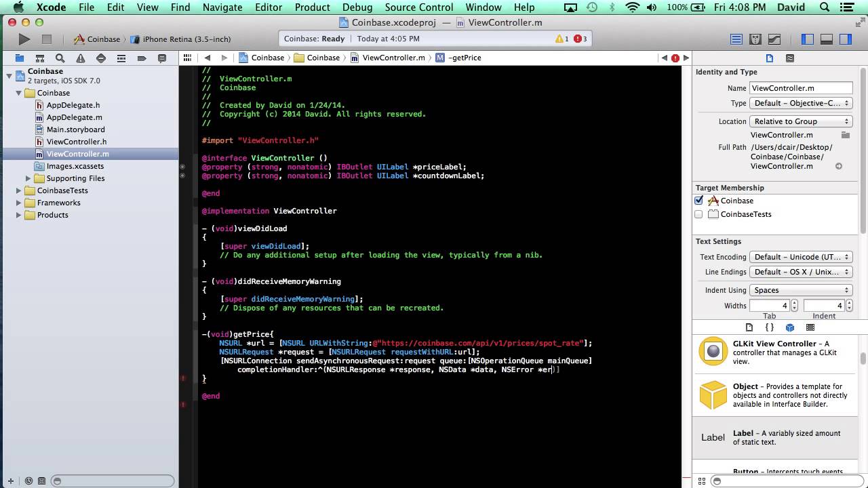Open the Editor menu

269,7
